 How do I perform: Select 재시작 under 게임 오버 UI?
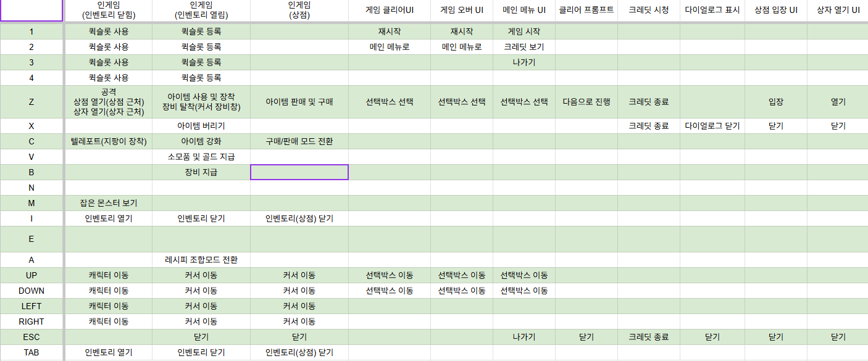point(462,31)
